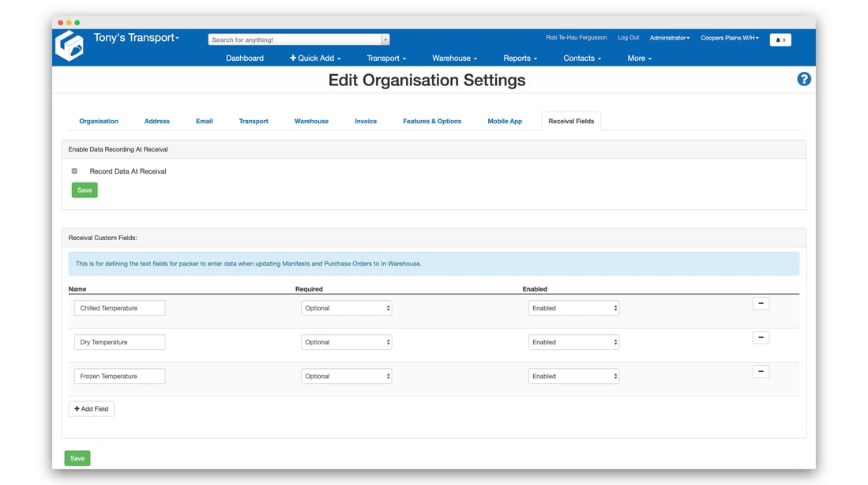The image size is (868, 485).
Task: Open the blue help question mark icon
Action: (803, 79)
